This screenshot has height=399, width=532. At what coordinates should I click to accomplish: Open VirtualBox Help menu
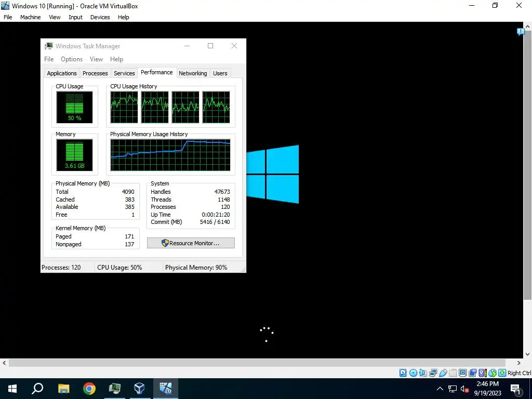coord(124,17)
